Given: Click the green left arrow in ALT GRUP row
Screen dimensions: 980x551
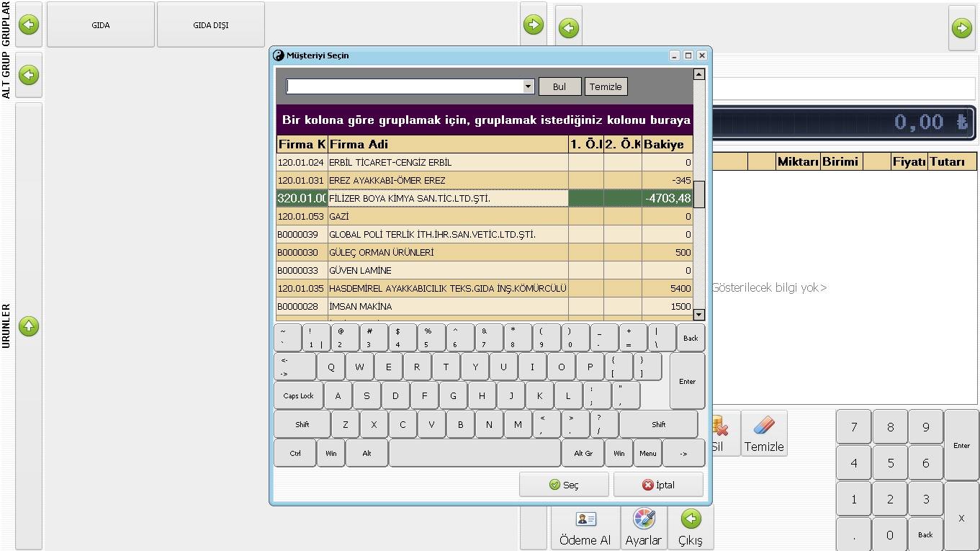Looking at the screenshot, I should click(29, 75).
